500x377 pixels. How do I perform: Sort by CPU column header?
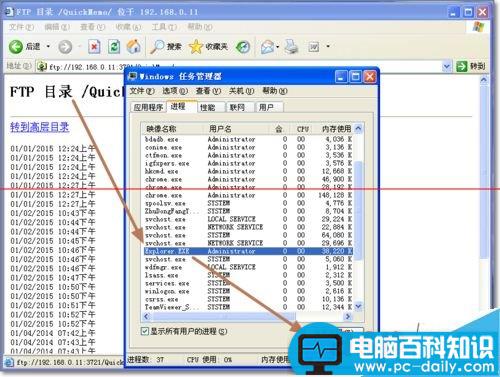tap(301, 129)
